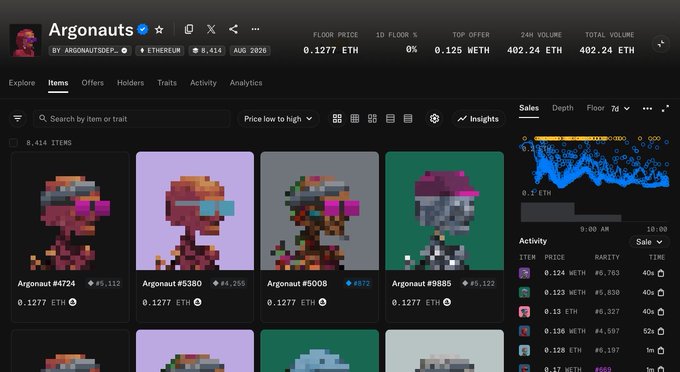This screenshot has width=680, height=372.
Task: Switch to the Activity tab
Action: [x=203, y=83]
